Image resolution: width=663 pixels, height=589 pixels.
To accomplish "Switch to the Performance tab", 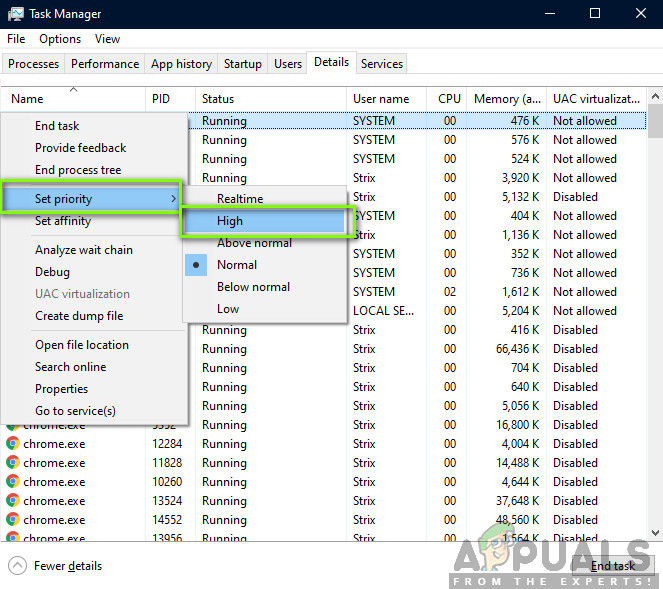I will [x=105, y=64].
